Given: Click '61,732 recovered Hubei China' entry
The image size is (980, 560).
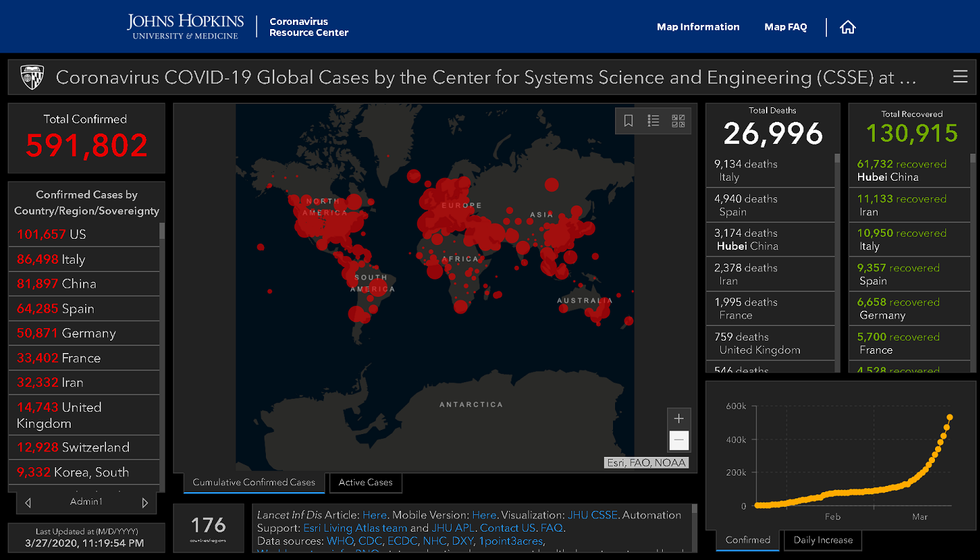Looking at the screenshot, I should tap(909, 170).
